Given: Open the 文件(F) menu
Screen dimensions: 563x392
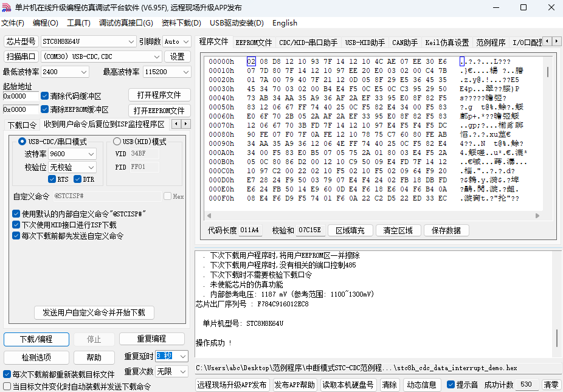Looking at the screenshot, I should pos(13,23).
